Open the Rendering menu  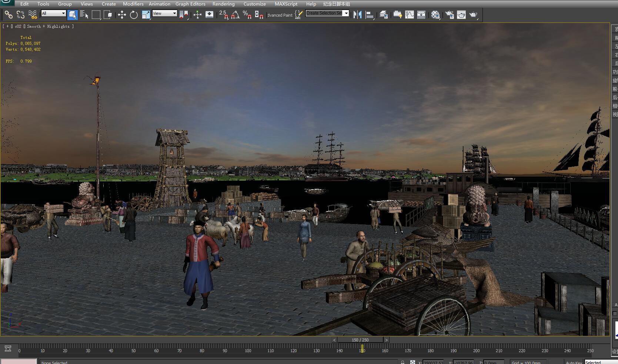(224, 4)
